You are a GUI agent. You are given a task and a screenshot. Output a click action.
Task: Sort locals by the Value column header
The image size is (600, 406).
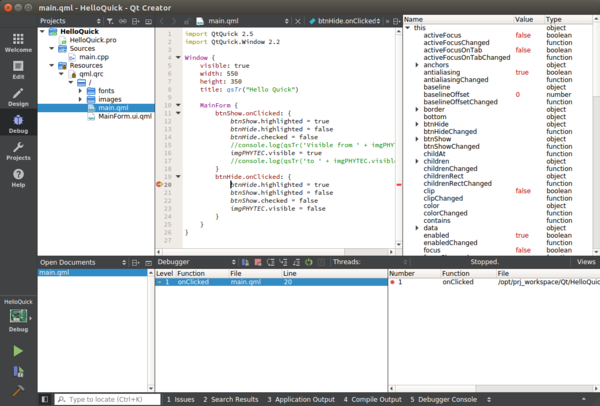(528, 20)
